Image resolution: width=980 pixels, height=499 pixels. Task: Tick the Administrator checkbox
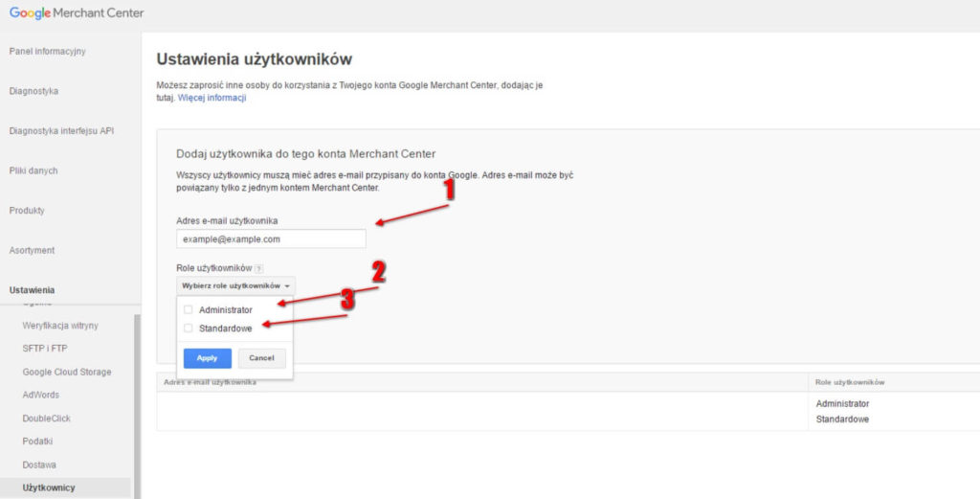[x=189, y=309]
